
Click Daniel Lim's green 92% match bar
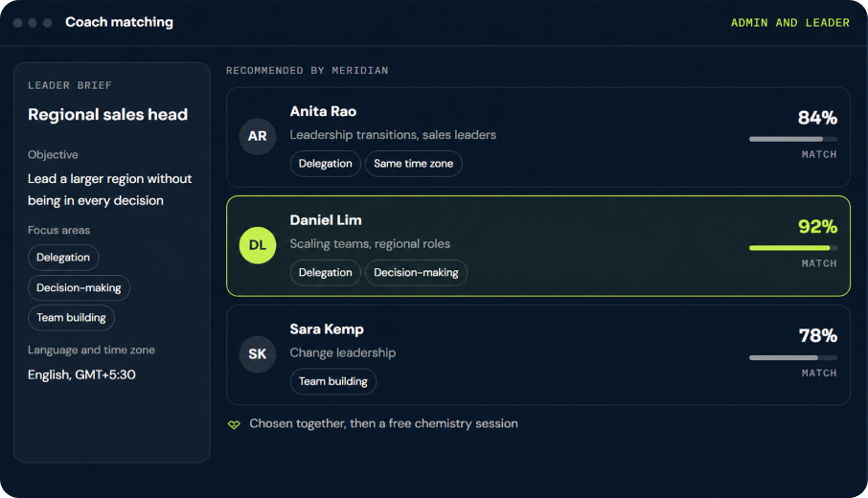pyautogui.click(x=792, y=248)
